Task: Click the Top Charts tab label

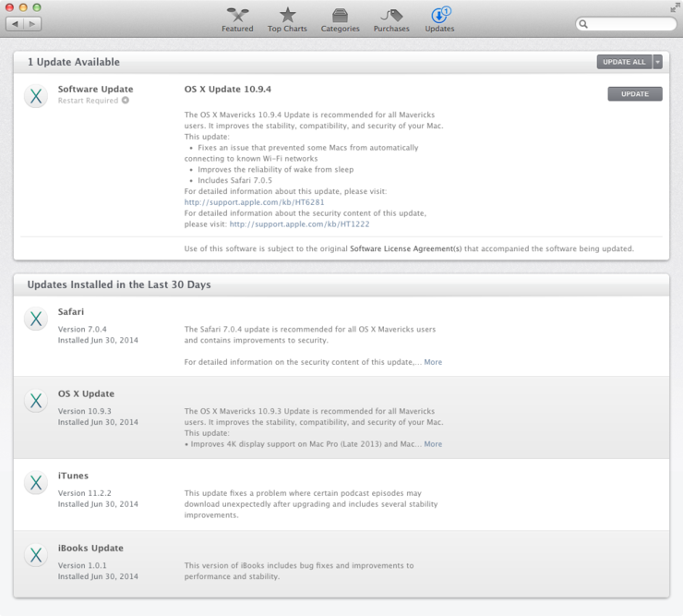Action: tap(287, 29)
